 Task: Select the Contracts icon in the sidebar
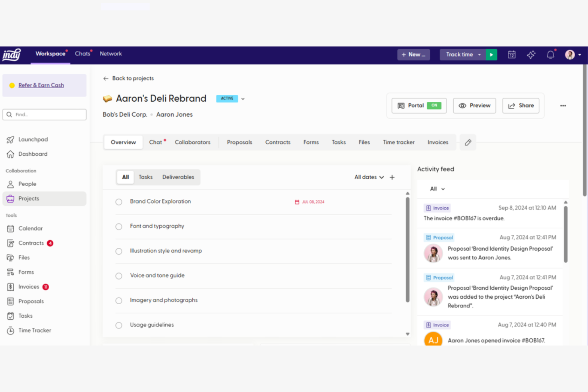coord(10,243)
